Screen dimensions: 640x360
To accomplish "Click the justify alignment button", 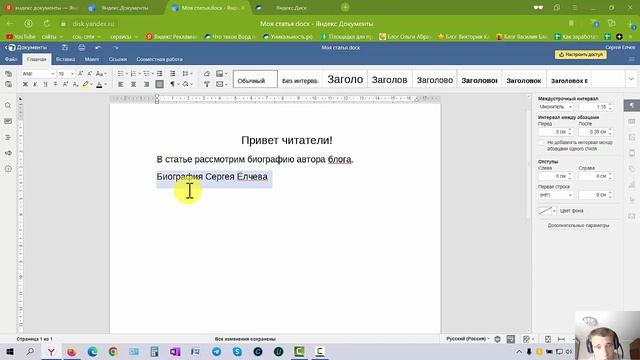I will pyautogui.click(x=160, y=84).
